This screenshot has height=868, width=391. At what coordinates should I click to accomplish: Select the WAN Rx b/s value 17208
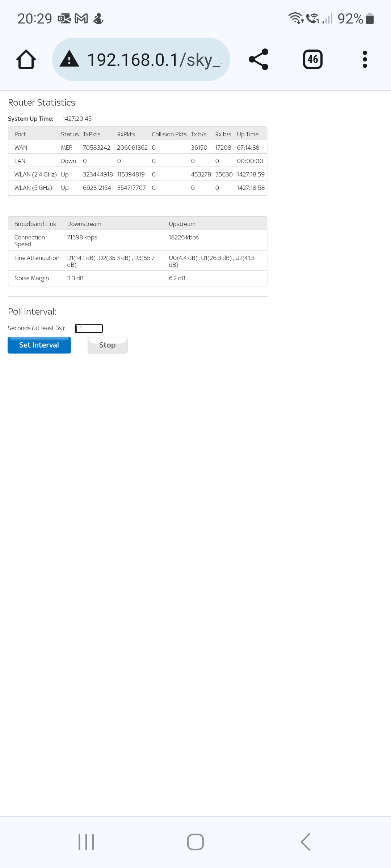point(223,148)
